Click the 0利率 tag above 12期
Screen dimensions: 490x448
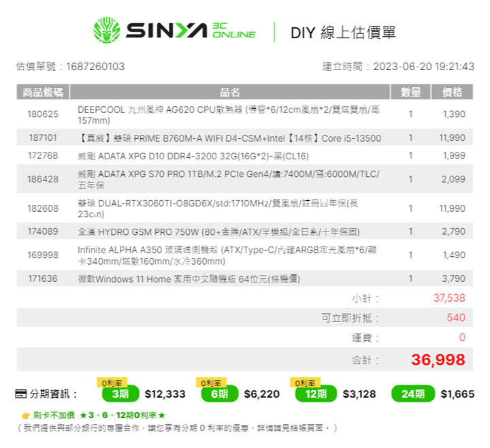[x=306, y=383]
